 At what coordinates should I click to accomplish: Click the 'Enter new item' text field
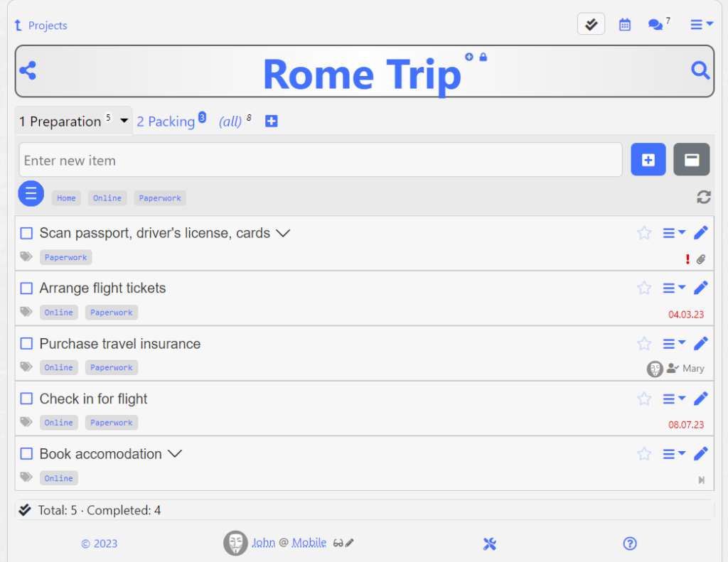(x=320, y=161)
